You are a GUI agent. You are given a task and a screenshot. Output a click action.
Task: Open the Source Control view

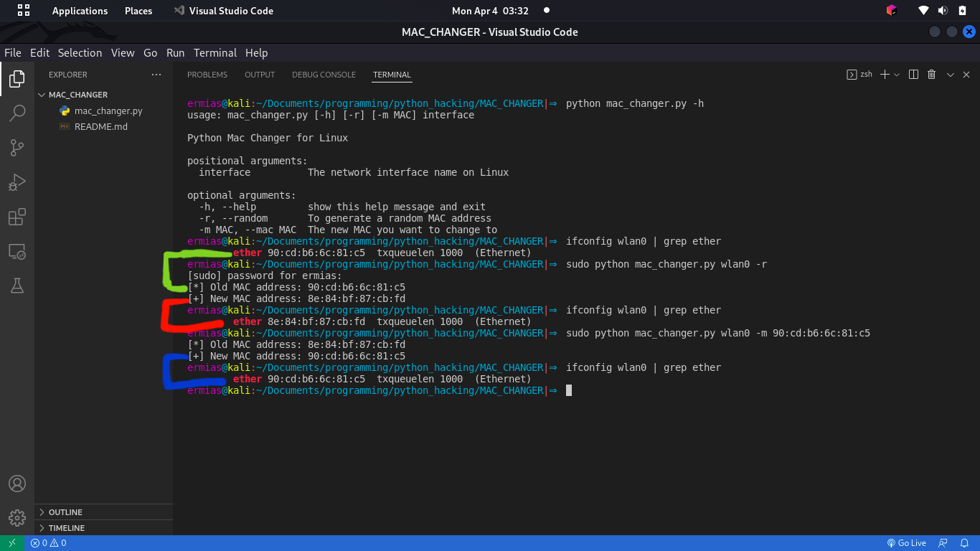pos(17,148)
